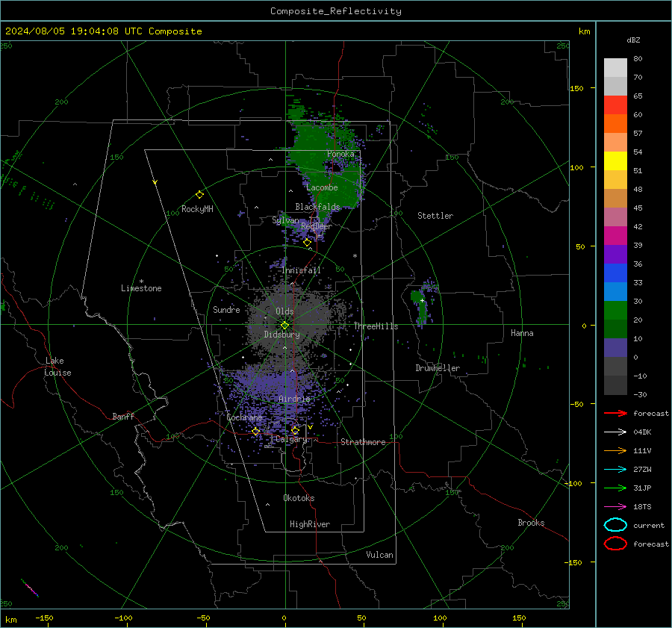This screenshot has height=628, width=672.
Task: Click the dBZ legend heading
Action: click(633, 40)
